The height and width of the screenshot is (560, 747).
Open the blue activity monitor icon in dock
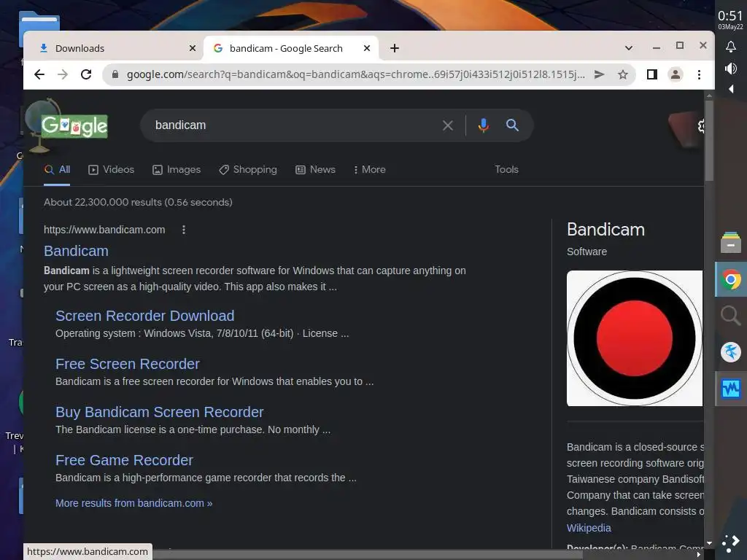(731, 389)
